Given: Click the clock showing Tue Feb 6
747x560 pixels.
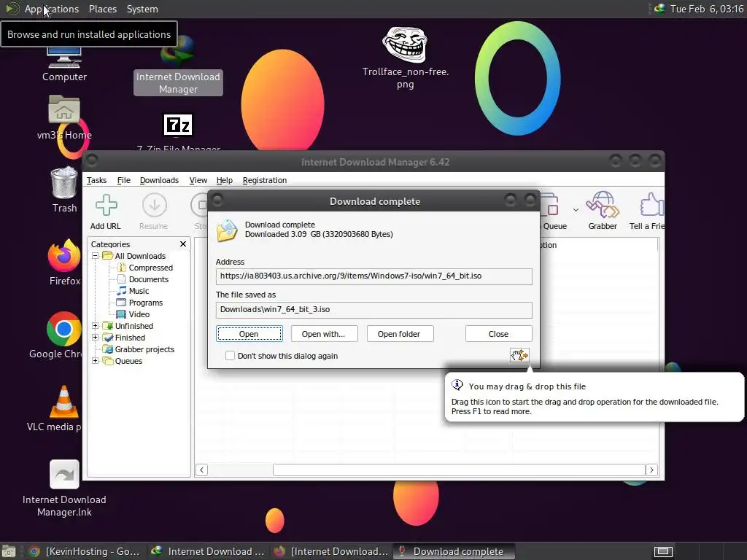Looking at the screenshot, I should pyautogui.click(x=706, y=9).
